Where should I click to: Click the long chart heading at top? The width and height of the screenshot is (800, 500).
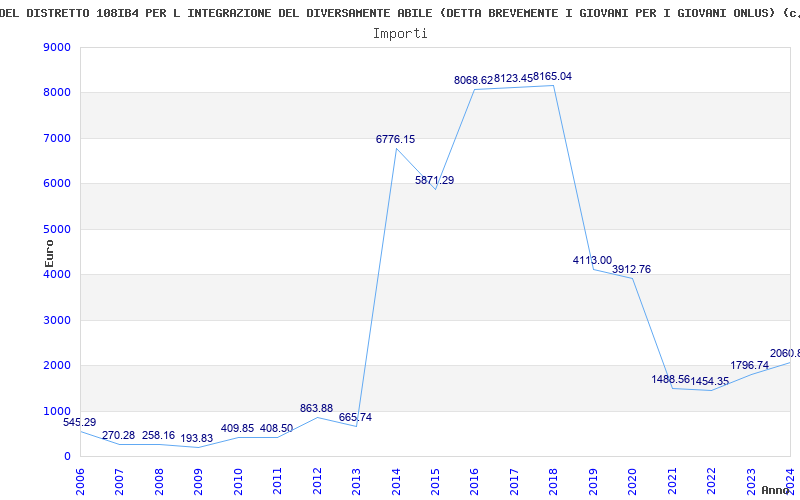coord(400,13)
